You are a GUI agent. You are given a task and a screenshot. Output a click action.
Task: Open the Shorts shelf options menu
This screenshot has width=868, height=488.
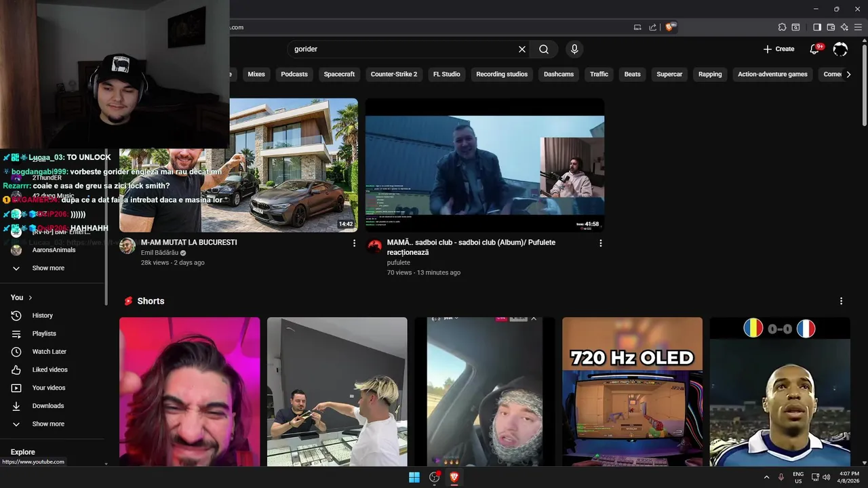(842, 301)
